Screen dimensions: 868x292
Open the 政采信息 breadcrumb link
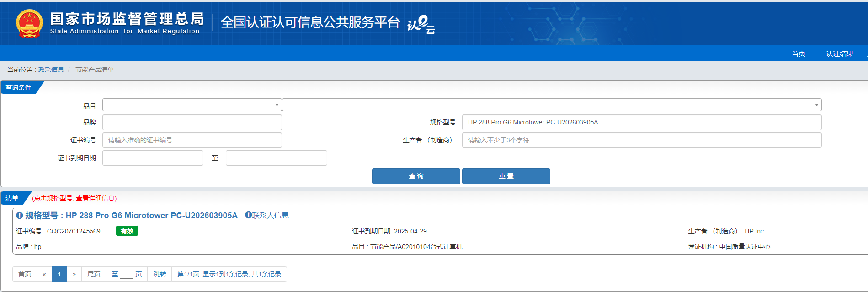click(51, 70)
